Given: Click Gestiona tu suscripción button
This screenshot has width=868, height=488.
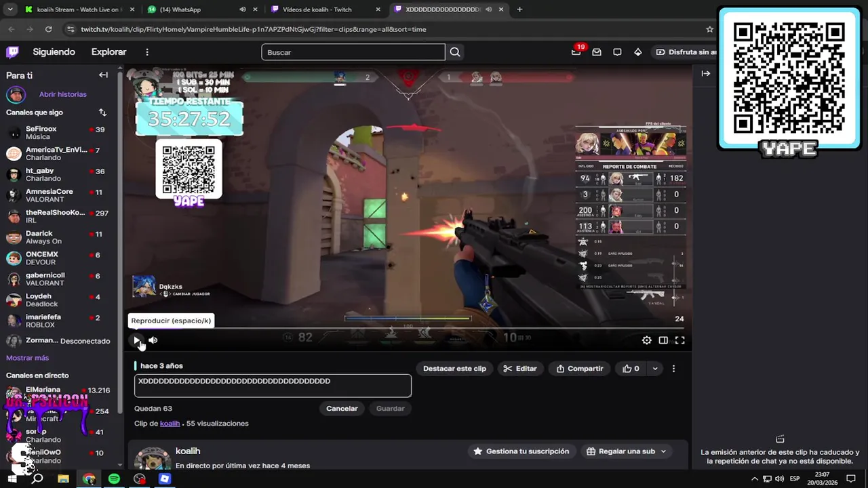Looking at the screenshot, I should pyautogui.click(x=521, y=451).
